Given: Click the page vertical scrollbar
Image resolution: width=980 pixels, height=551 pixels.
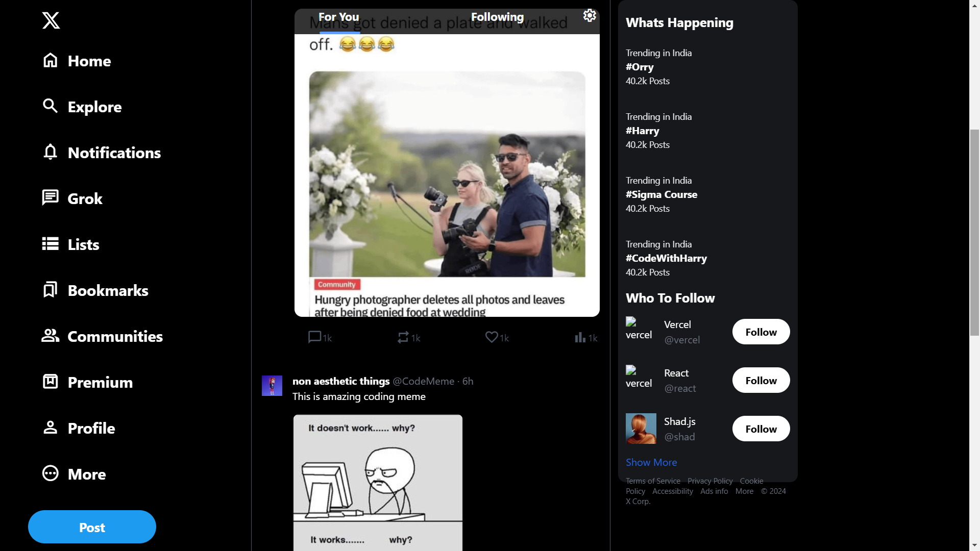Looking at the screenshot, I should [974, 233].
